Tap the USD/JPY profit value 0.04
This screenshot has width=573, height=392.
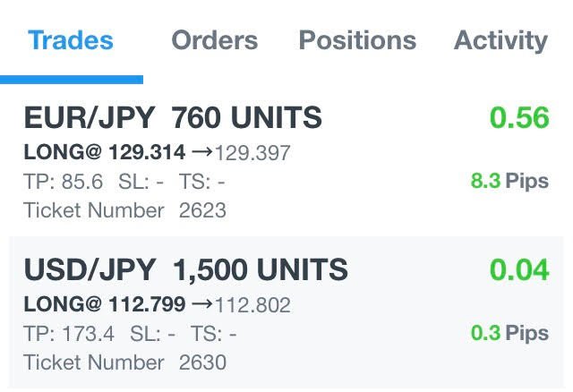pyautogui.click(x=518, y=270)
